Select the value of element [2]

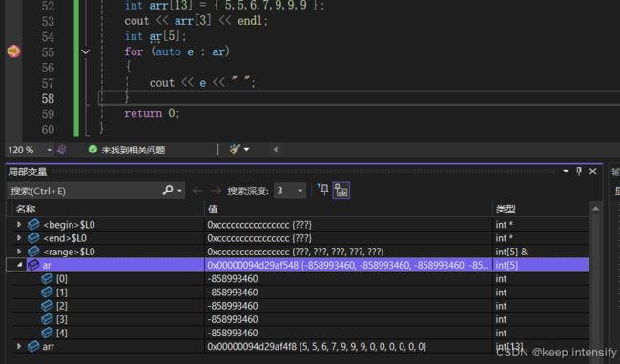[x=233, y=306]
